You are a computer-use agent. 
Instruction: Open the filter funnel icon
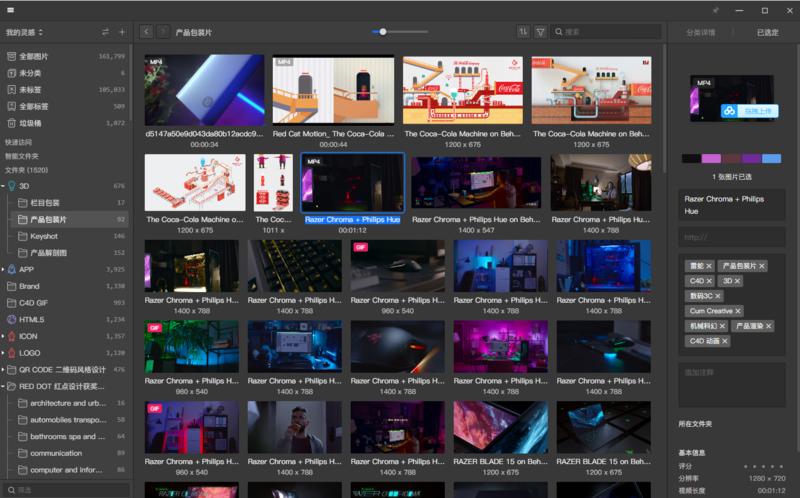tap(540, 32)
